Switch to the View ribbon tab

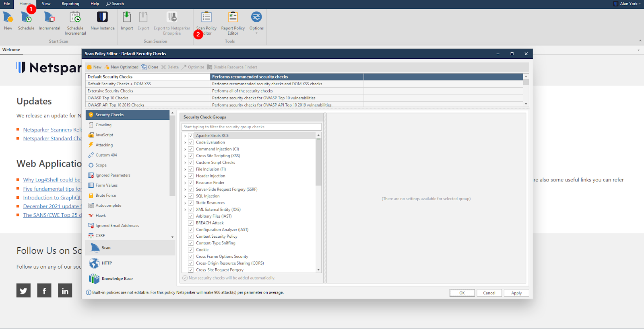pos(46,4)
